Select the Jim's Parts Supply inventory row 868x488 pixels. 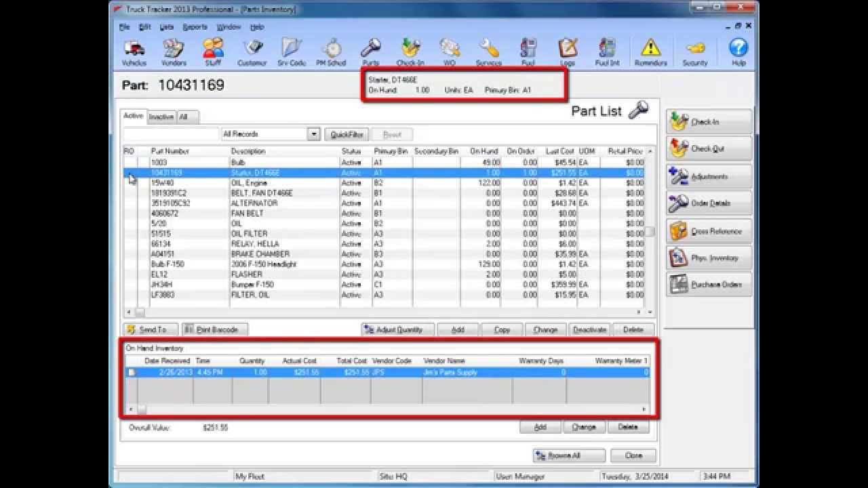tap(387, 372)
